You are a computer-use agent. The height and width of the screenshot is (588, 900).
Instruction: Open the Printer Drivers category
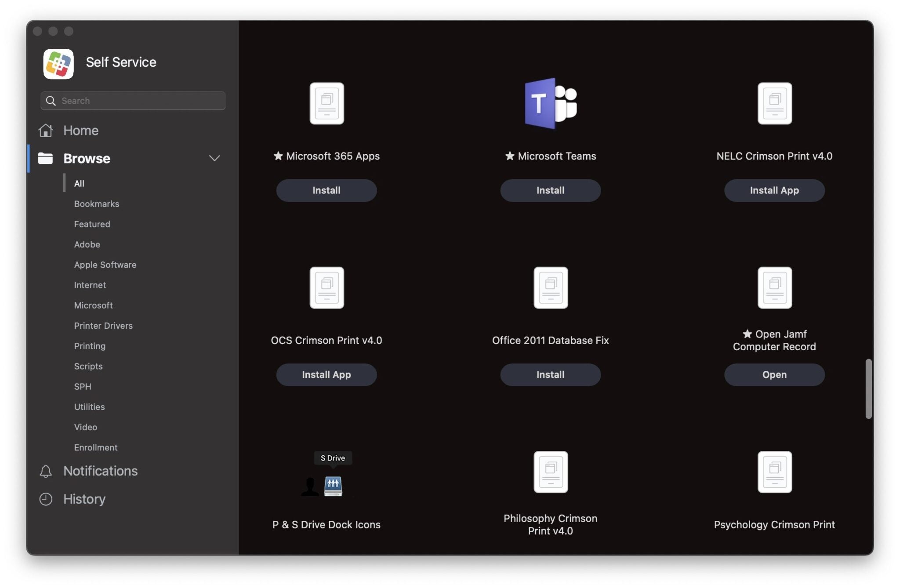(103, 326)
